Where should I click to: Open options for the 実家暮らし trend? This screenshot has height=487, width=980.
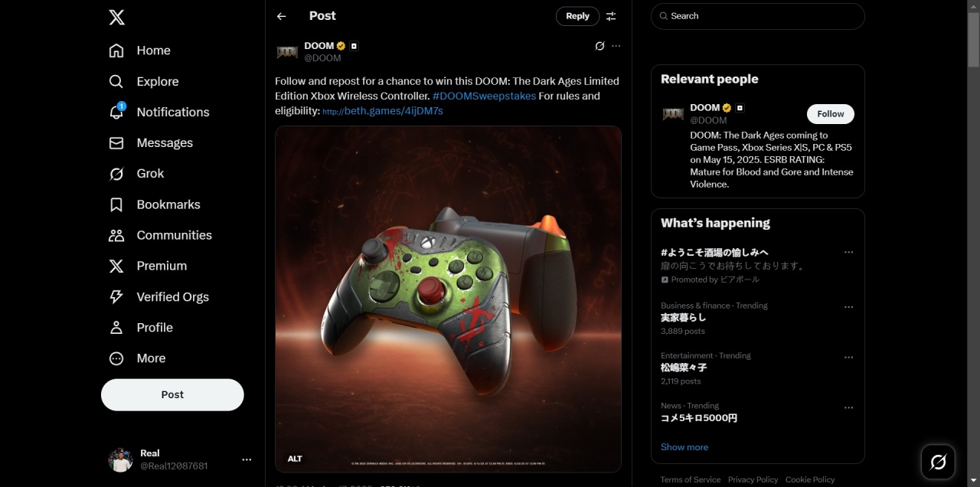[848, 307]
